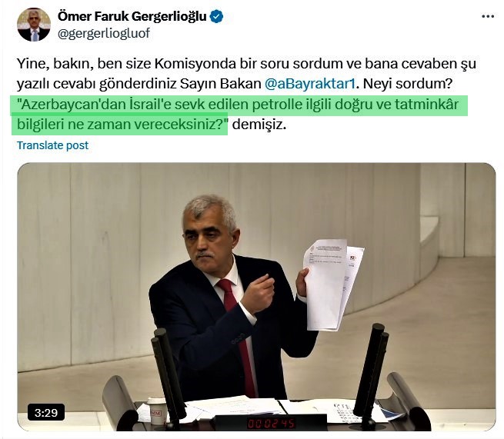
Task: Click the 3:29 video duration badge
Action: pyautogui.click(x=46, y=412)
